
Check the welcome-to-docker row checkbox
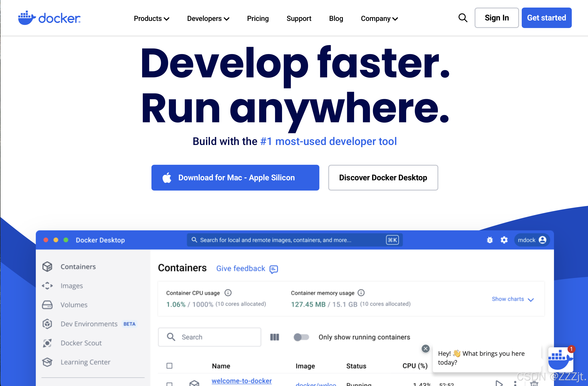pyautogui.click(x=169, y=384)
